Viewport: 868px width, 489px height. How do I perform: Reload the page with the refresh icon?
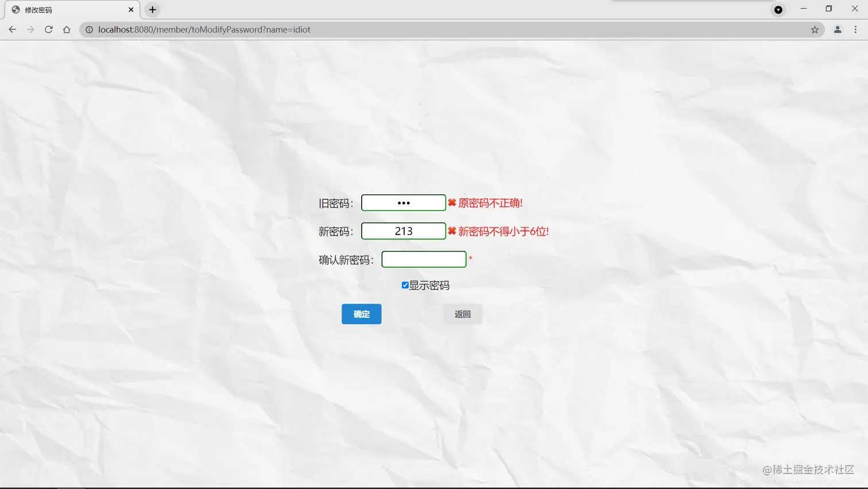[x=49, y=29]
